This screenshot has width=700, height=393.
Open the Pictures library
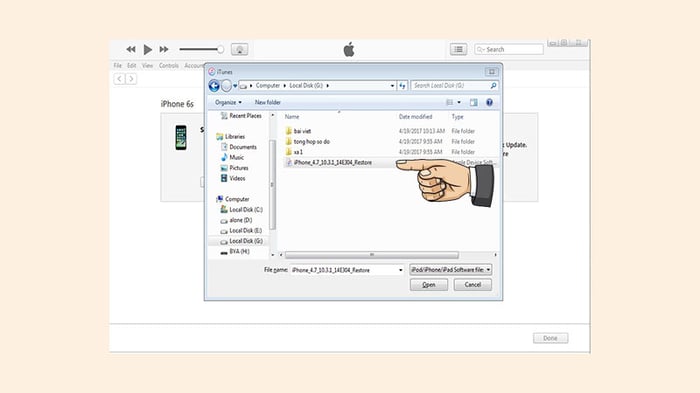[x=234, y=168]
